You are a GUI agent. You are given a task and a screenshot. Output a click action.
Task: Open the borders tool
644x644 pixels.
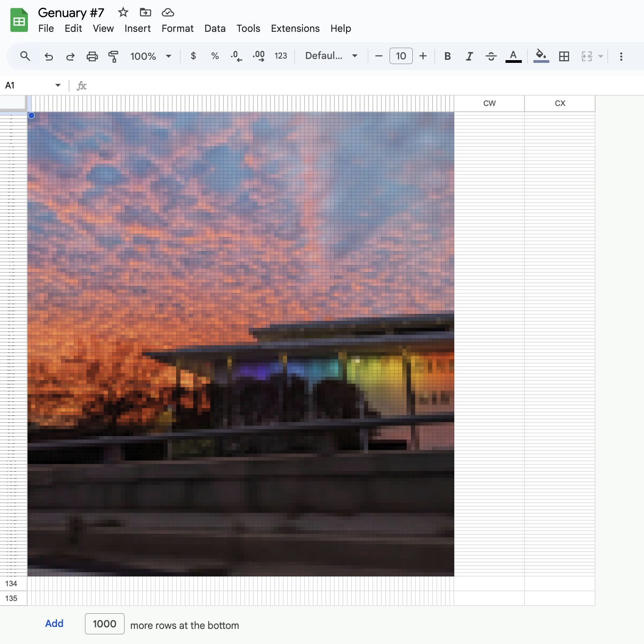point(564,56)
